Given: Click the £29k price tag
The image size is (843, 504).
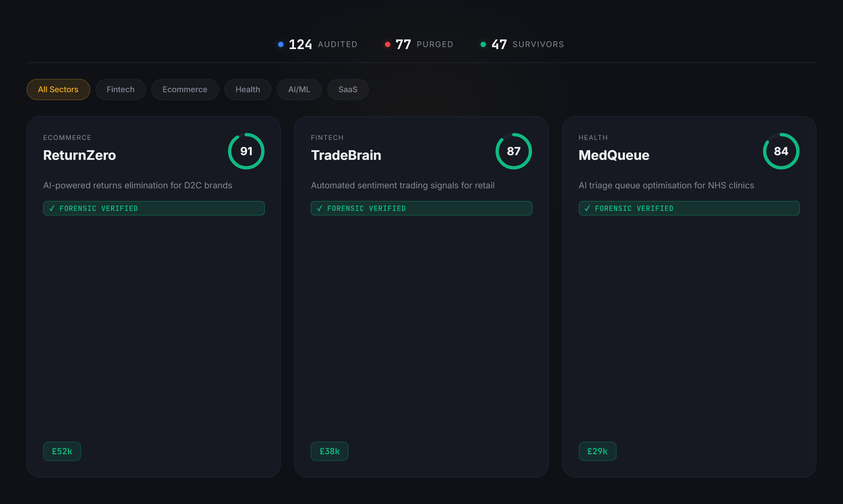Looking at the screenshot, I should (x=597, y=451).
